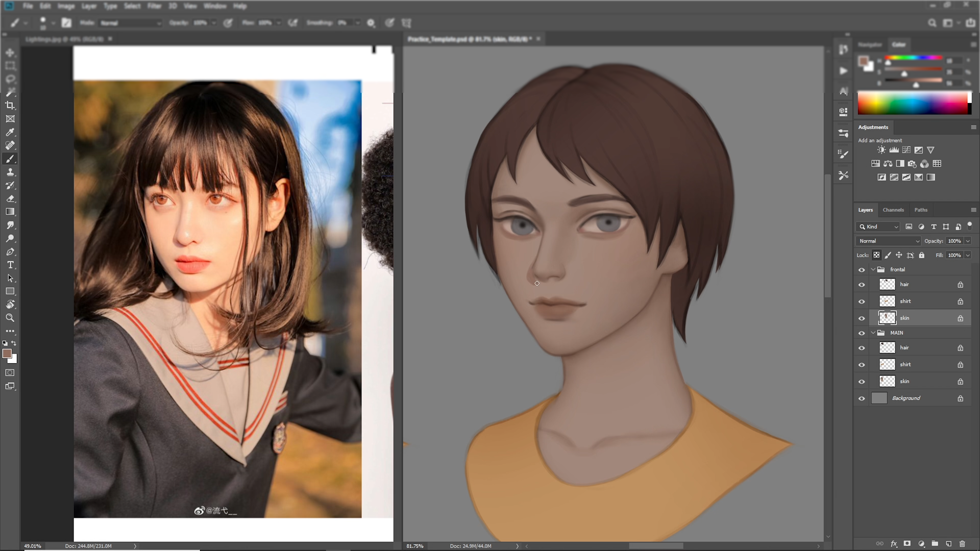Open the File menu
This screenshot has height=551, width=980.
click(x=28, y=6)
